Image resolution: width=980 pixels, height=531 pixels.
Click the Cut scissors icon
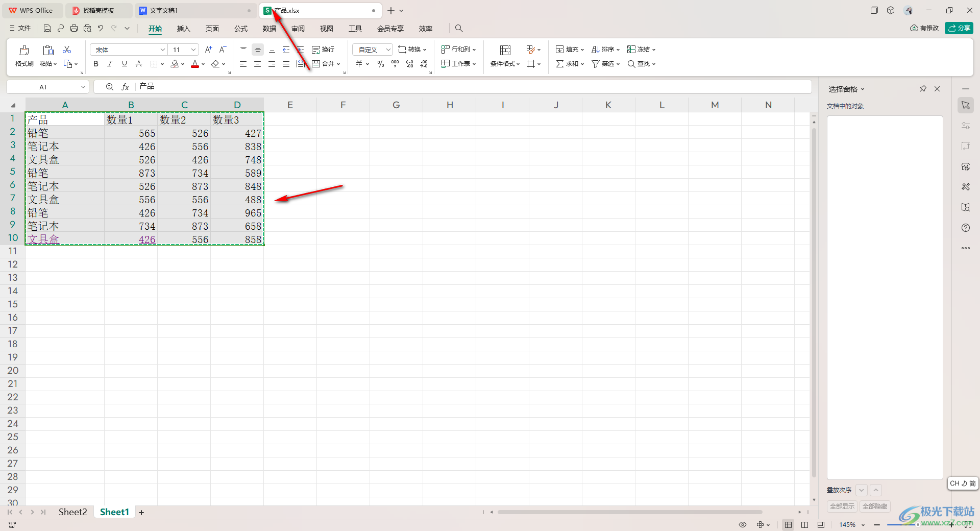coord(67,50)
